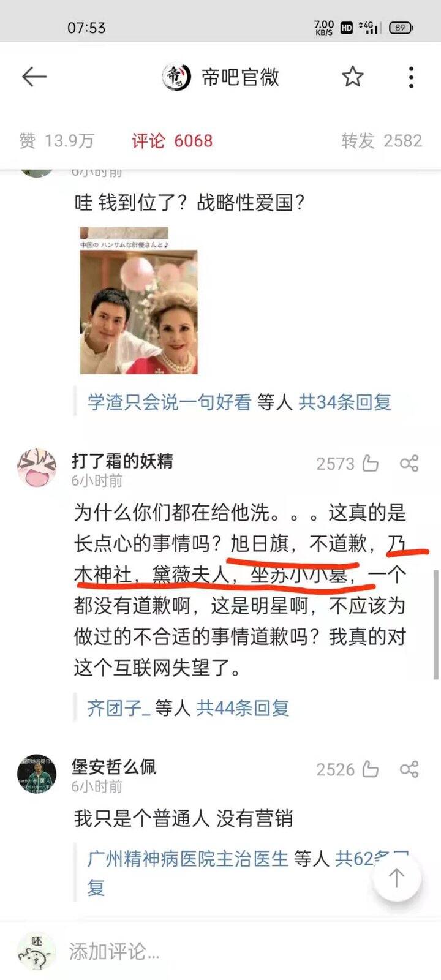Open 打了霜的妖精 user avatar
441x980 pixels.
click(37, 468)
